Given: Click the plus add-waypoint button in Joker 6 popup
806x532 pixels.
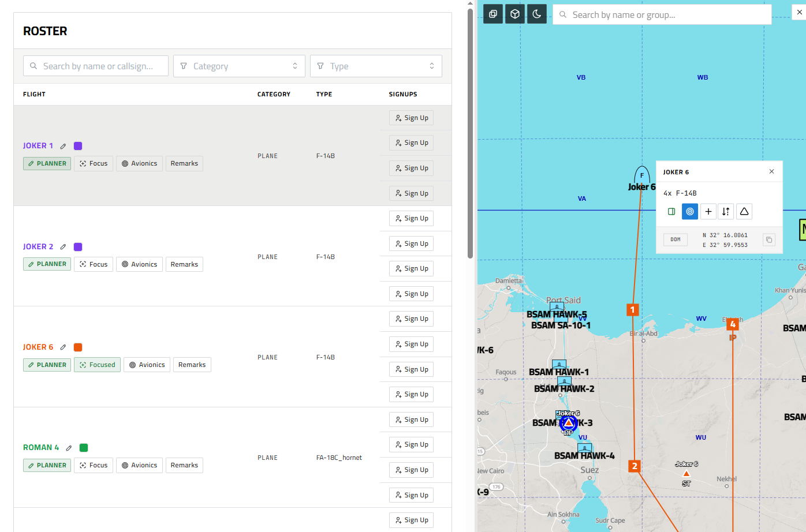Looking at the screenshot, I should 708,212.
